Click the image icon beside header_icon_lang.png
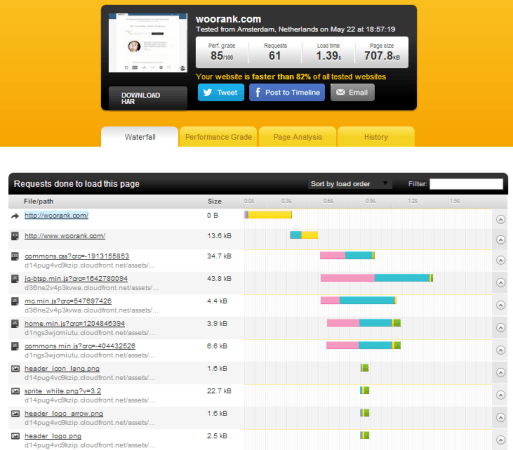The height and width of the screenshot is (450, 513). click(x=15, y=369)
